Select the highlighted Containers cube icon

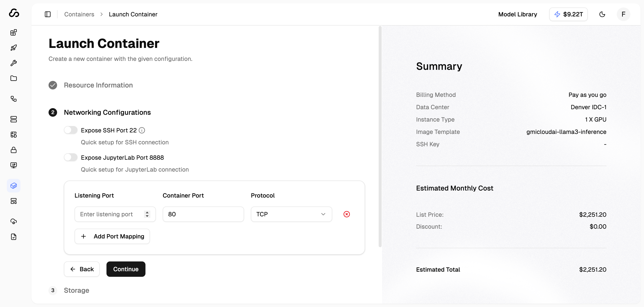click(x=14, y=186)
